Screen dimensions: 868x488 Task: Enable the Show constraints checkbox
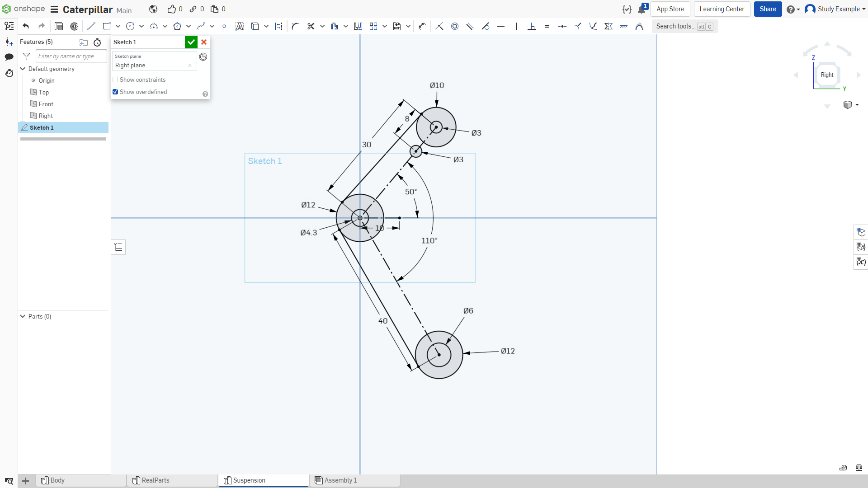point(115,80)
